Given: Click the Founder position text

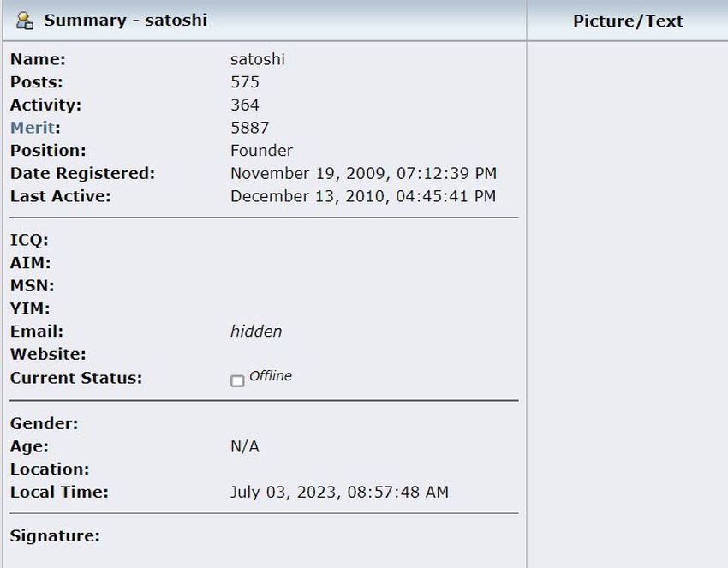Looking at the screenshot, I should click(261, 150).
